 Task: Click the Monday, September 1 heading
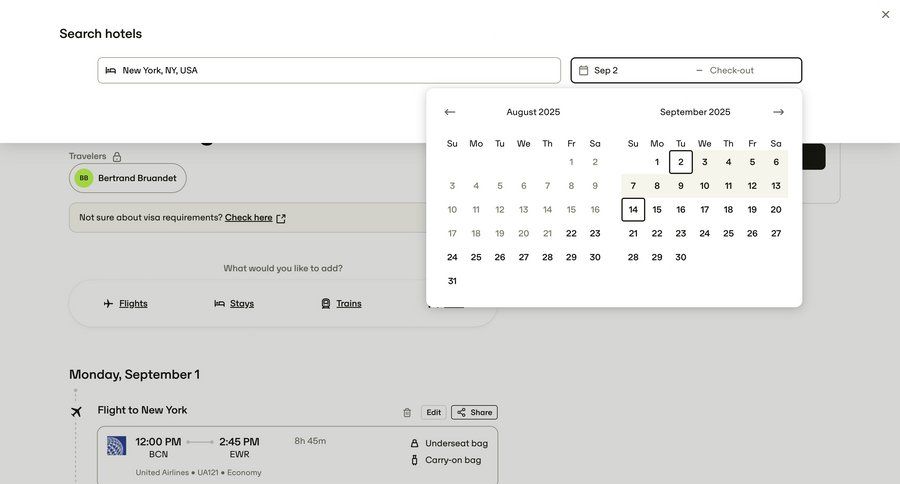134,374
